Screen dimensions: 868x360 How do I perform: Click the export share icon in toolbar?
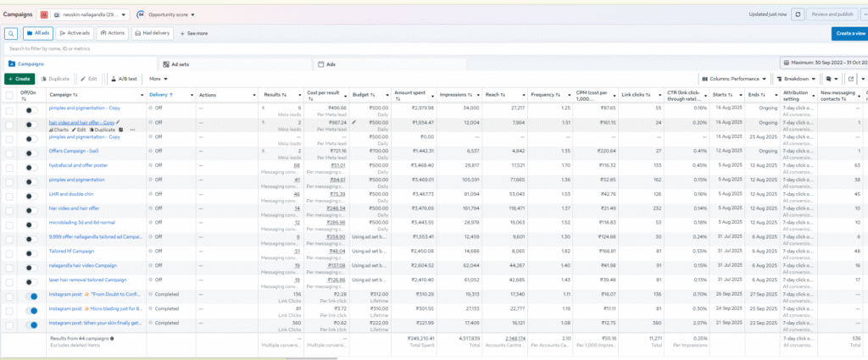point(851,79)
